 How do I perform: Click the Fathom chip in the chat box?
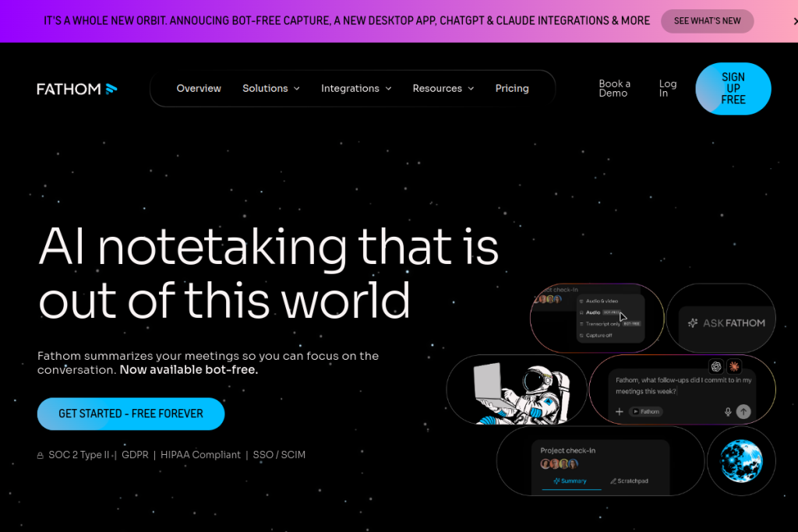646,411
